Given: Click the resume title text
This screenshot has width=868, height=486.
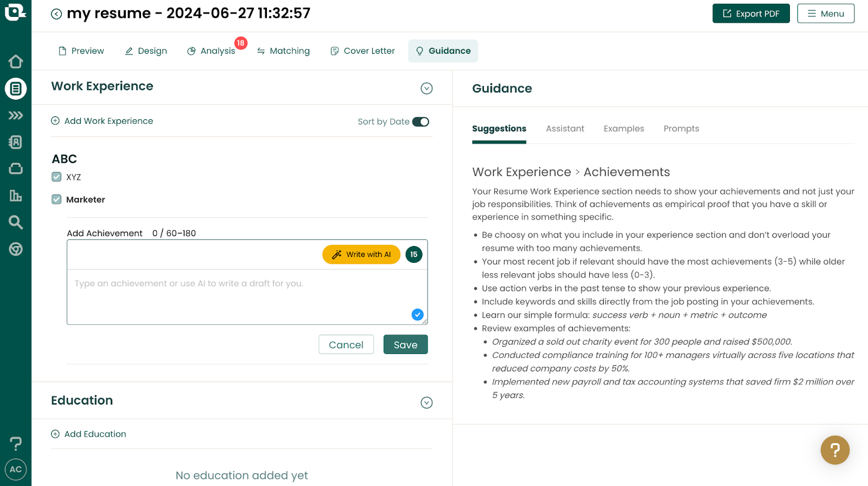Looking at the screenshot, I should tap(188, 13).
